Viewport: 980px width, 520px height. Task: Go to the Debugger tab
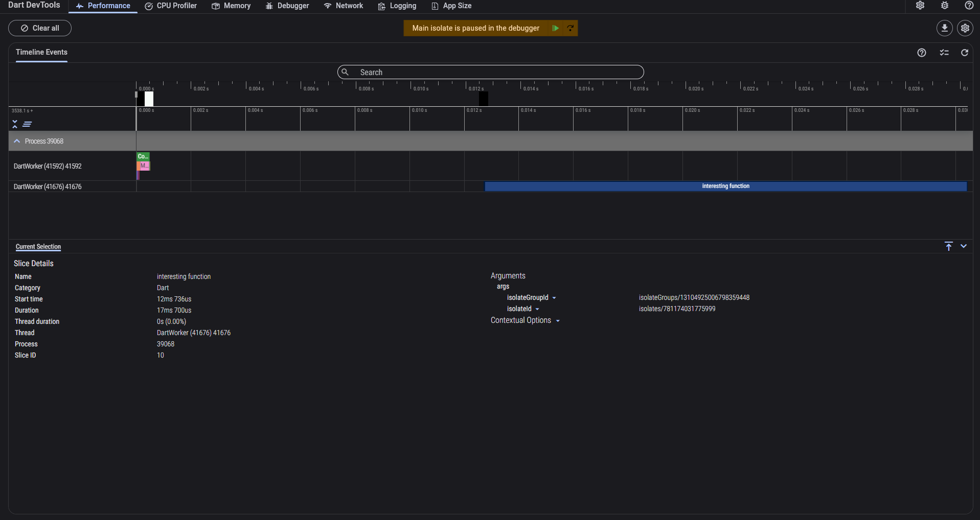(287, 6)
